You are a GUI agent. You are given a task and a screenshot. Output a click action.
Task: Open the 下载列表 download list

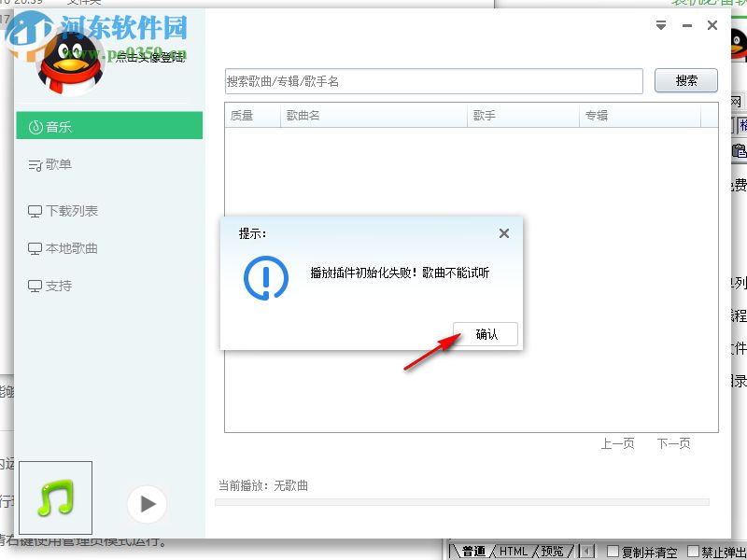(x=65, y=210)
